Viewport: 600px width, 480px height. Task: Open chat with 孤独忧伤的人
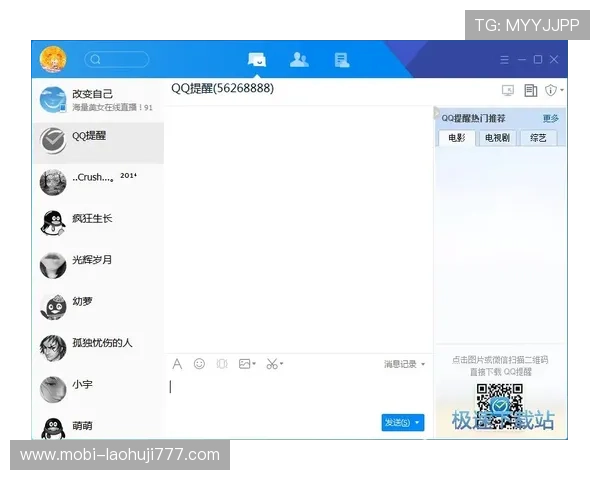(98, 348)
